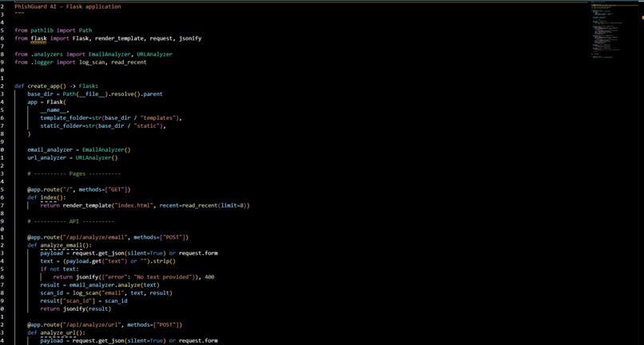Click the result["scan_id"] assignment line

84,301
